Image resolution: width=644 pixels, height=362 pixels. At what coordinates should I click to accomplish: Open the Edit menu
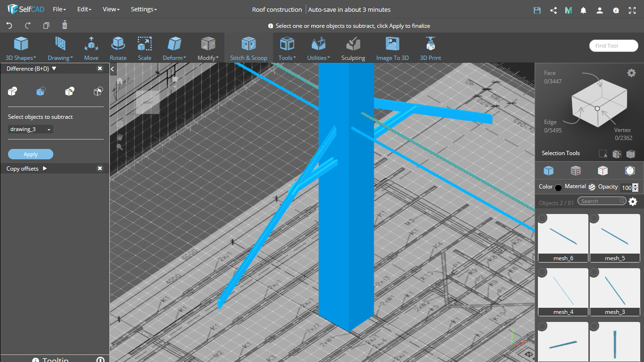point(84,9)
